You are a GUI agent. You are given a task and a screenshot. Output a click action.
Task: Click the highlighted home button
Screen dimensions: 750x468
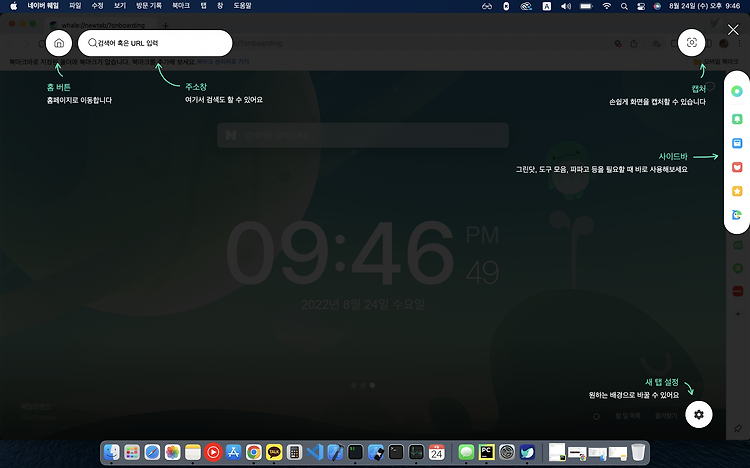(x=59, y=43)
